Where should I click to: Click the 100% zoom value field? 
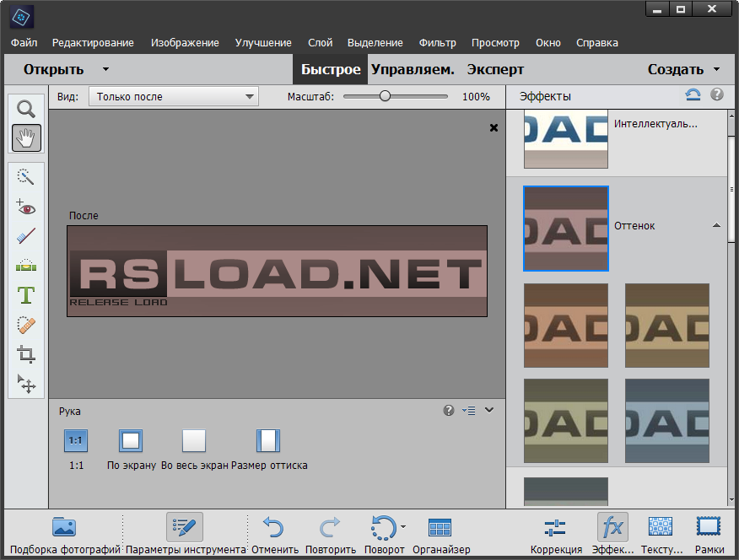click(476, 96)
